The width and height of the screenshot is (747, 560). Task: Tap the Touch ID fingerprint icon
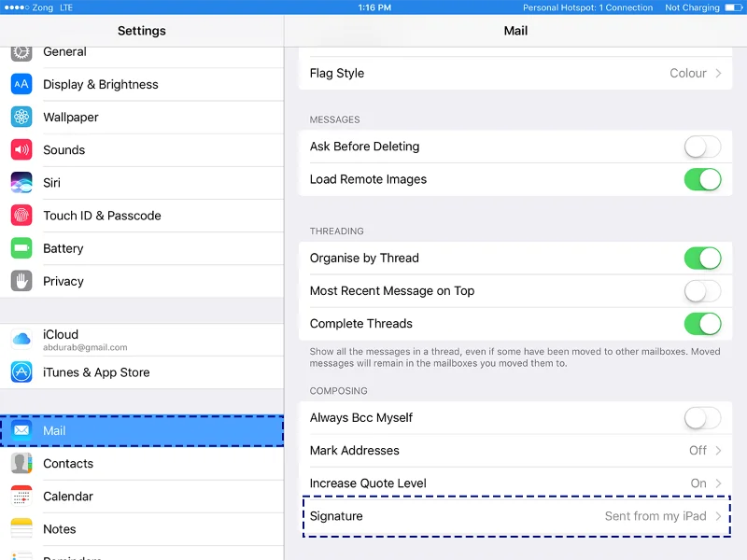tap(21, 216)
